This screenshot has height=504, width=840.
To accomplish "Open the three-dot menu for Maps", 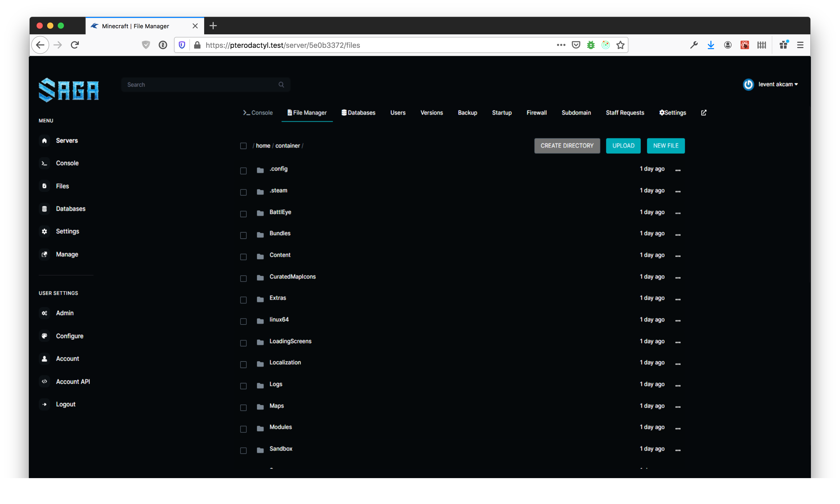I will click(x=678, y=407).
